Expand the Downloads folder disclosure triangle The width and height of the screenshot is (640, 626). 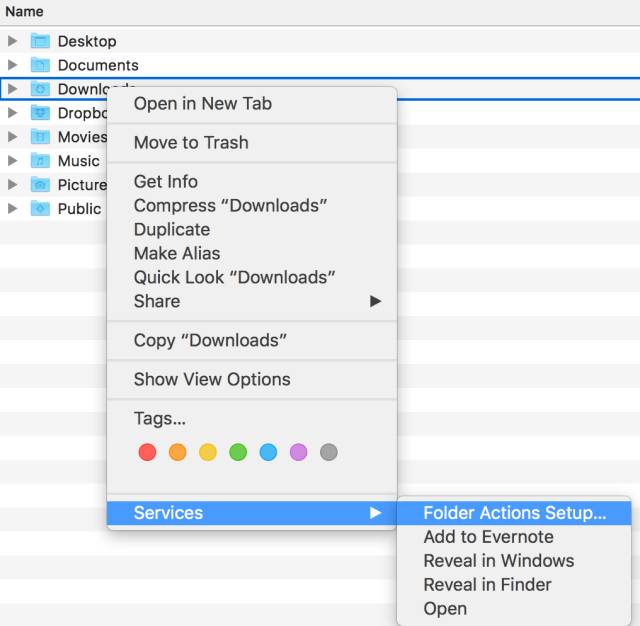pos(13,89)
